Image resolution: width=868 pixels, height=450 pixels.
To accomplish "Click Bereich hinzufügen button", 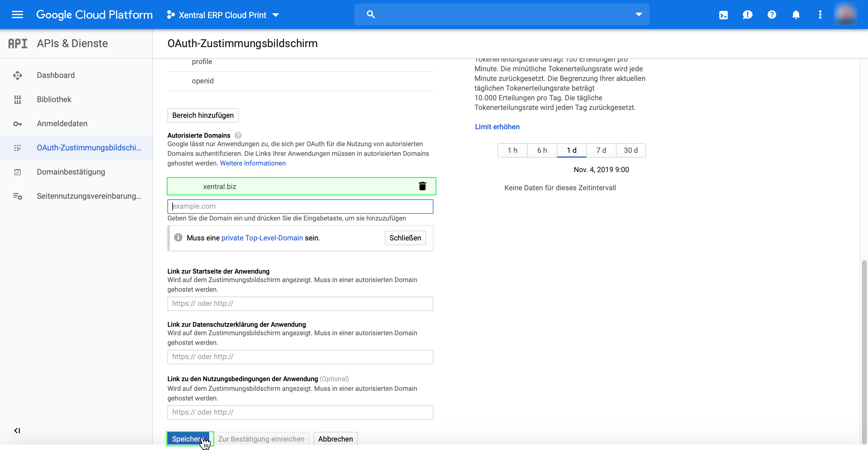I will (x=203, y=115).
